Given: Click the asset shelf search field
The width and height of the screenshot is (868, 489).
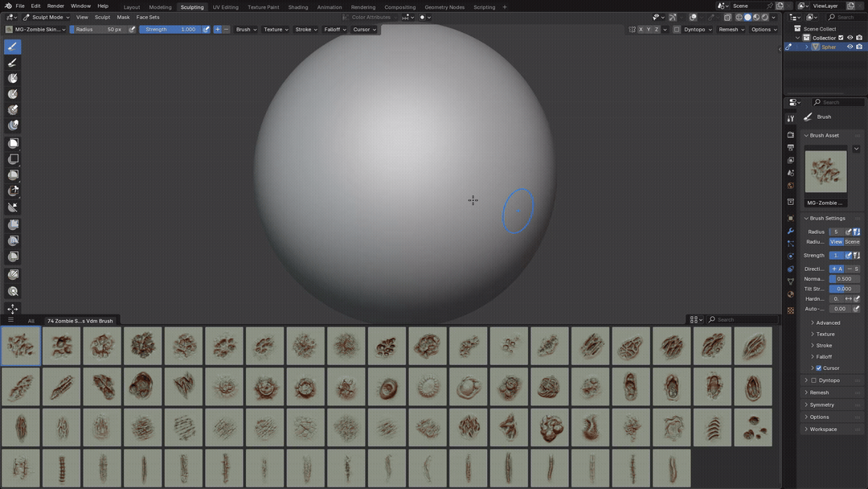Looking at the screenshot, I should (743, 319).
